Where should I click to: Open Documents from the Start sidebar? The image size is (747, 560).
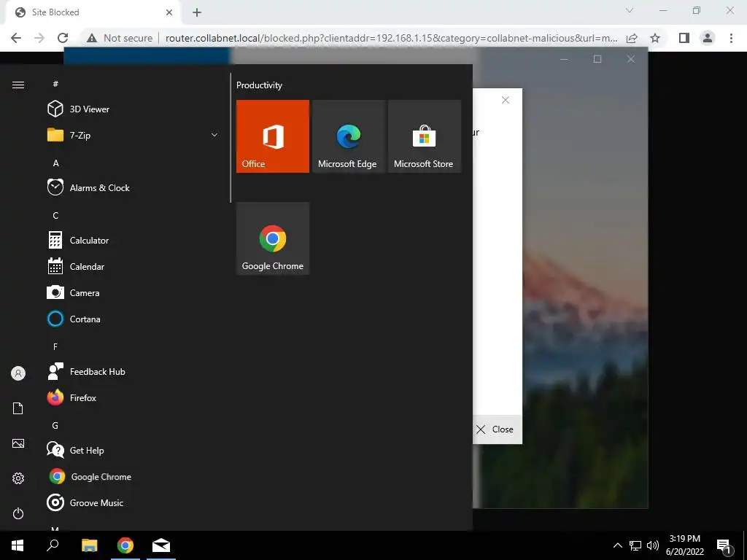(18, 408)
